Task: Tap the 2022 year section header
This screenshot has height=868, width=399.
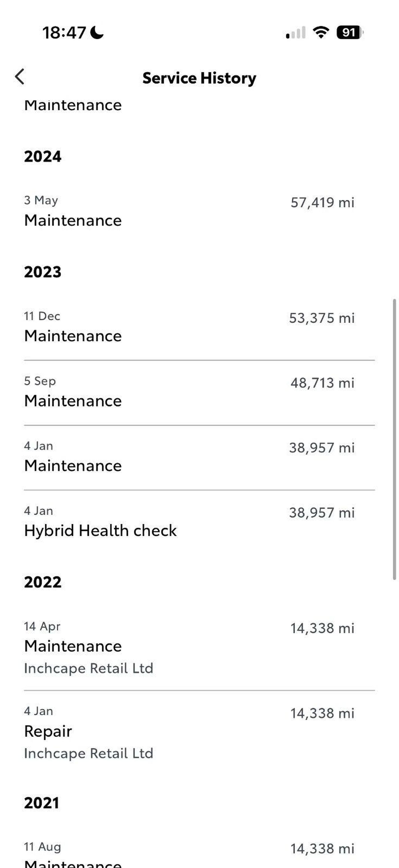Action: click(x=43, y=582)
